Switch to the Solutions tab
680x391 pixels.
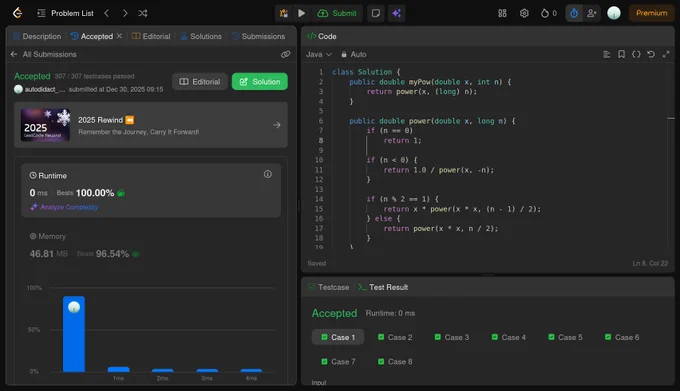click(x=201, y=36)
